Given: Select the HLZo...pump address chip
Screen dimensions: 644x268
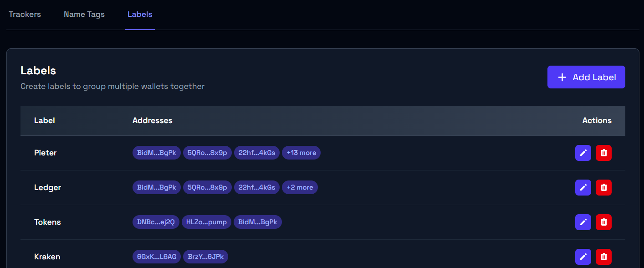Looking at the screenshot, I should tap(206, 222).
